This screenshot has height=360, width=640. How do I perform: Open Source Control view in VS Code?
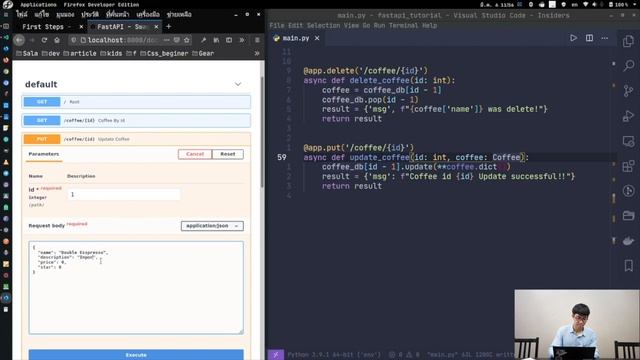pyautogui.click(x=628, y=91)
